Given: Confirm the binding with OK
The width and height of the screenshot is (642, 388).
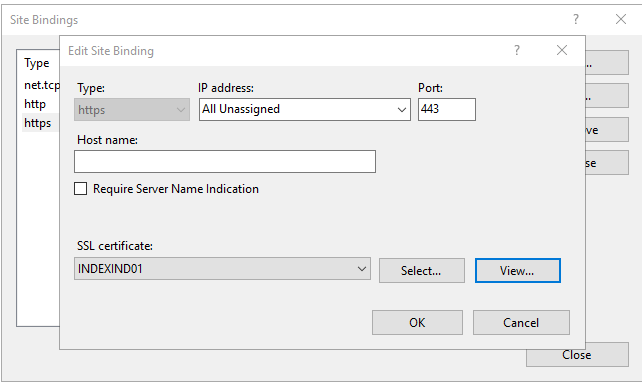Looking at the screenshot, I should pyautogui.click(x=417, y=323).
